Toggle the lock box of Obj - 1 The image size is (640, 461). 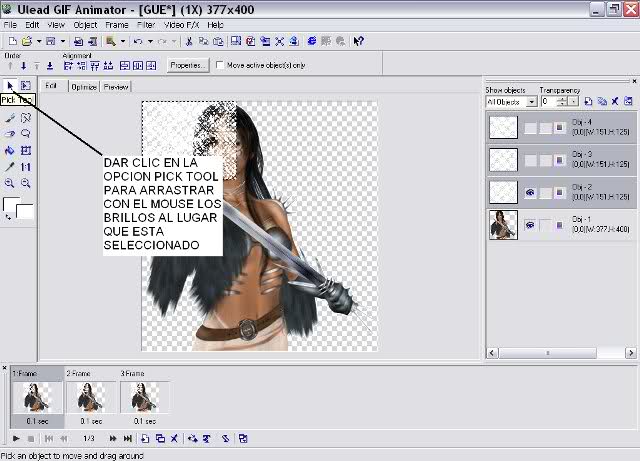[545, 225]
